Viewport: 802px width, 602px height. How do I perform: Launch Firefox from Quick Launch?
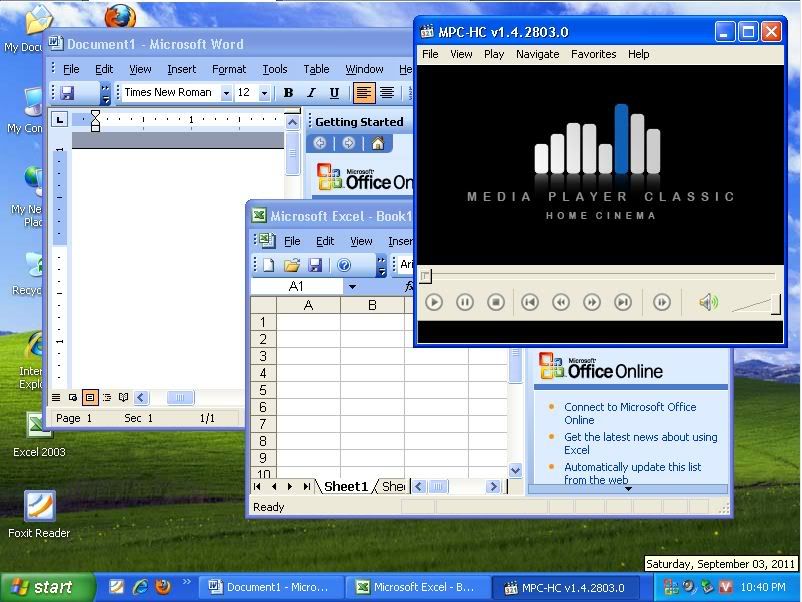pyautogui.click(x=163, y=587)
